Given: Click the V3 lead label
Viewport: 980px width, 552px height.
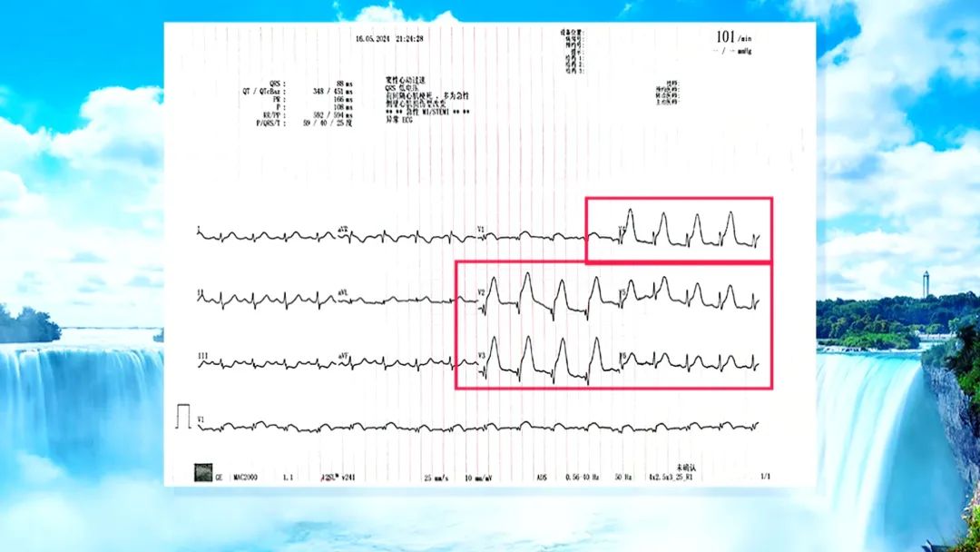Looking at the screenshot, I should (483, 355).
